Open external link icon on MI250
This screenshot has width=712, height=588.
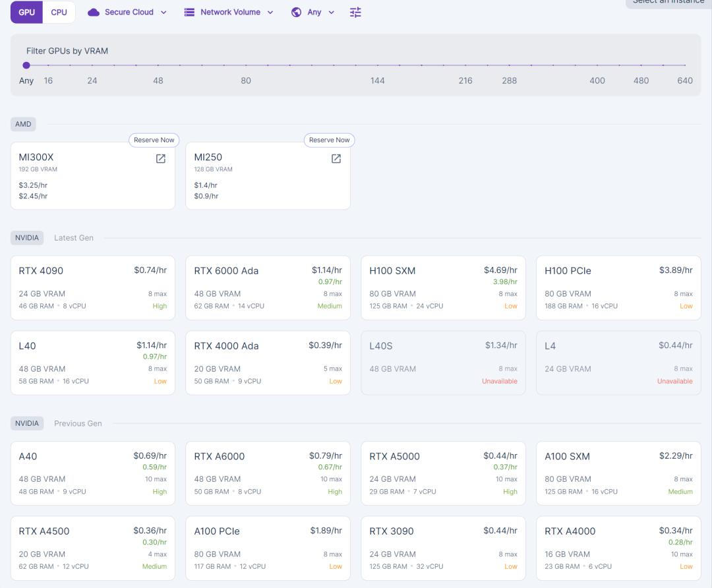coord(336,158)
